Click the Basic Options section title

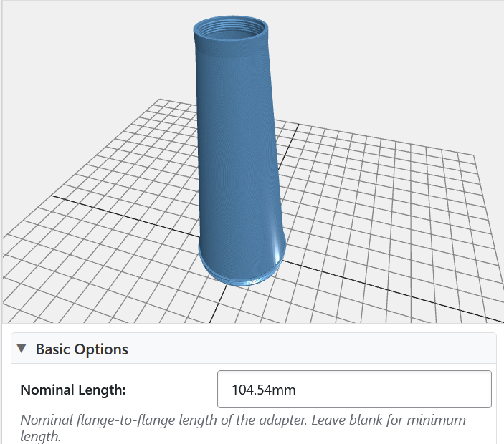(x=82, y=349)
